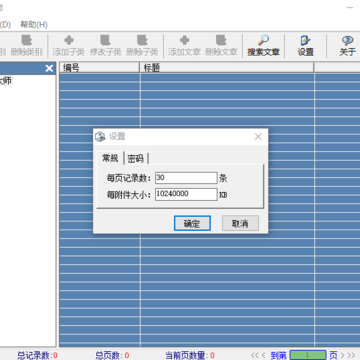Click the 编号 column header

click(x=99, y=68)
